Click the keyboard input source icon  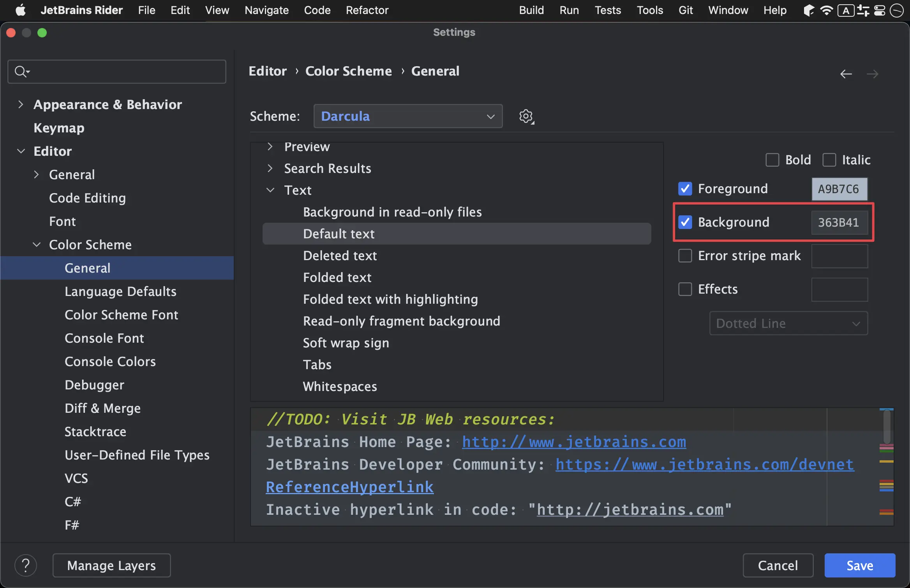846,11
